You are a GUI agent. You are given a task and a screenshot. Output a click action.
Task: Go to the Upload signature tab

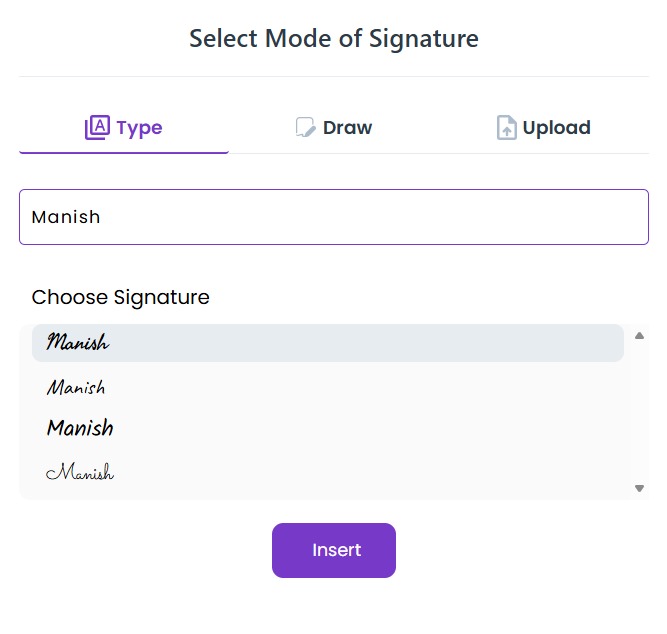(x=556, y=128)
